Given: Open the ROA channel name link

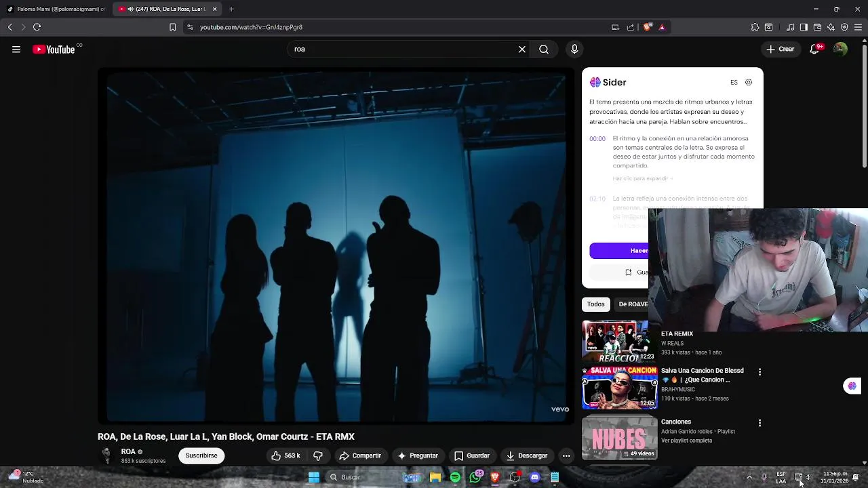Looking at the screenshot, I should click(128, 451).
